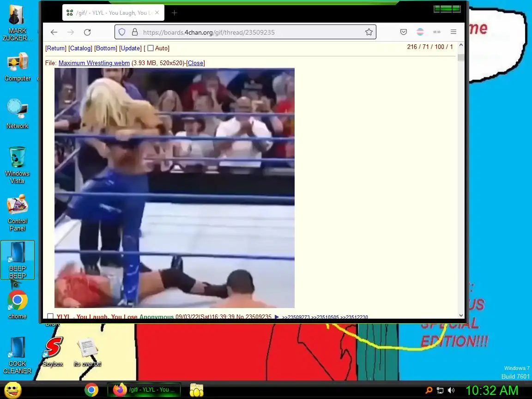The image size is (532, 399).
Task: Open the tracking protection shield icon
Action: pos(122,32)
